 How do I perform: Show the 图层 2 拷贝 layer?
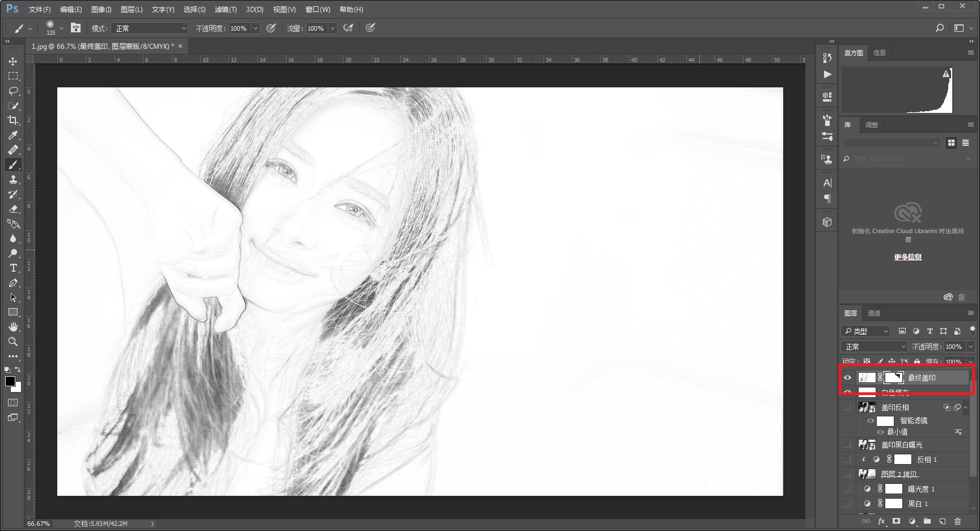[847, 474]
